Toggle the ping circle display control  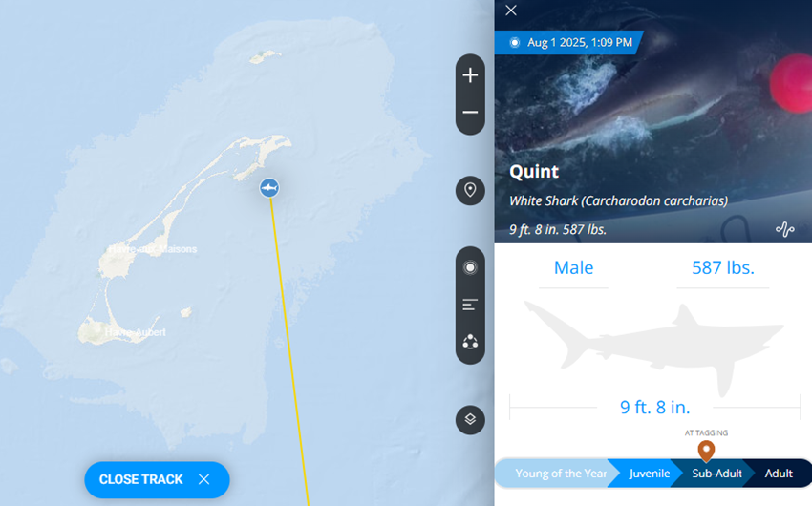pos(470,267)
